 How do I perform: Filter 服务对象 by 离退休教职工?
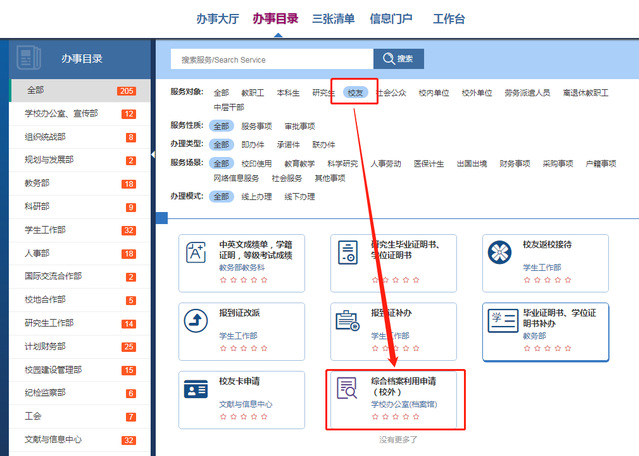click(x=586, y=93)
